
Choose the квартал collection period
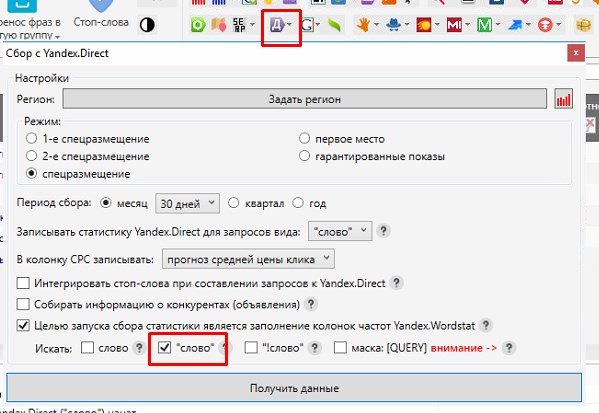point(233,203)
